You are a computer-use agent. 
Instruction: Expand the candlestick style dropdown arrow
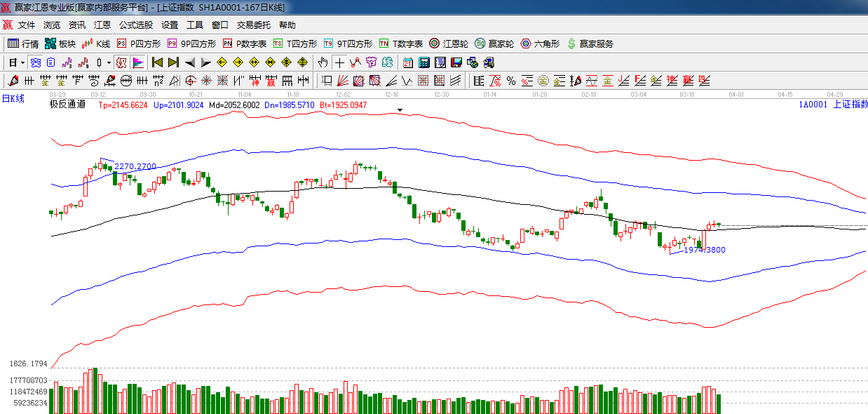pyautogui.click(x=109, y=62)
